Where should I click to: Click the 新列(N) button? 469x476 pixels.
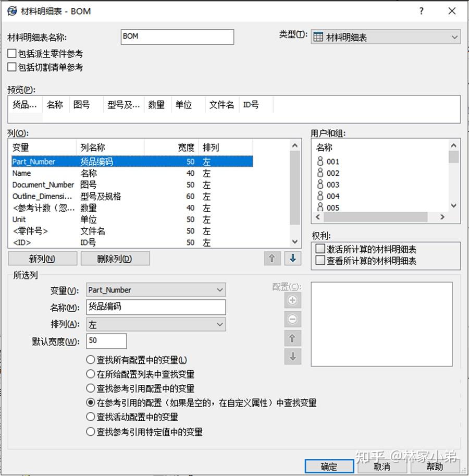42,259
